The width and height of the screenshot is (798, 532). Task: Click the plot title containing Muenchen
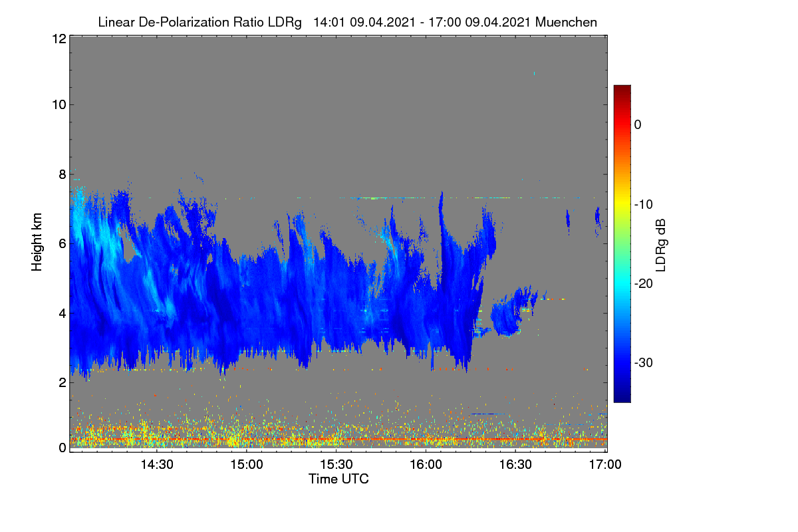coord(347,22)
